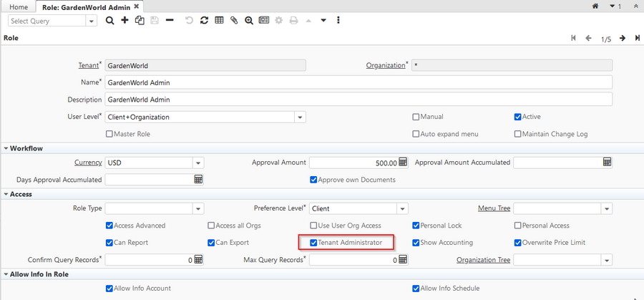
Task: Toggle the Access all Orgs checkbox
Action: 211,226
